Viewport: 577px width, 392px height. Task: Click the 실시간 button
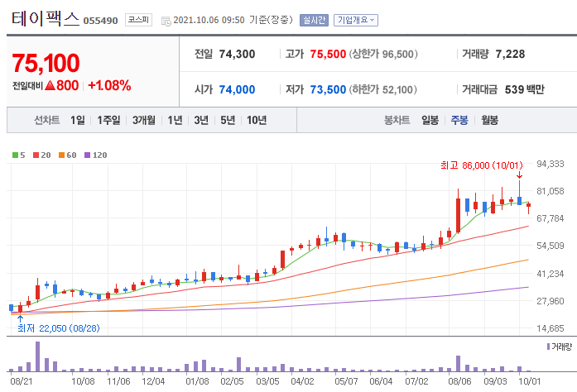coord(314,20)
